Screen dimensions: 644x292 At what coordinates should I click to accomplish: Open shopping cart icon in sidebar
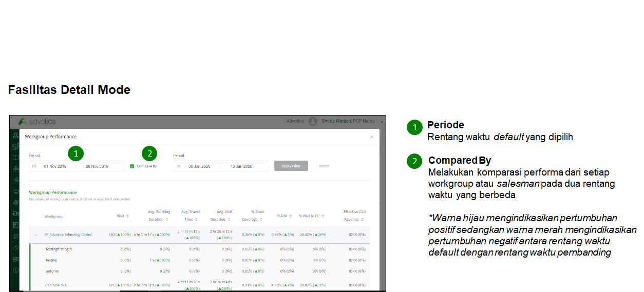[15, 192]
